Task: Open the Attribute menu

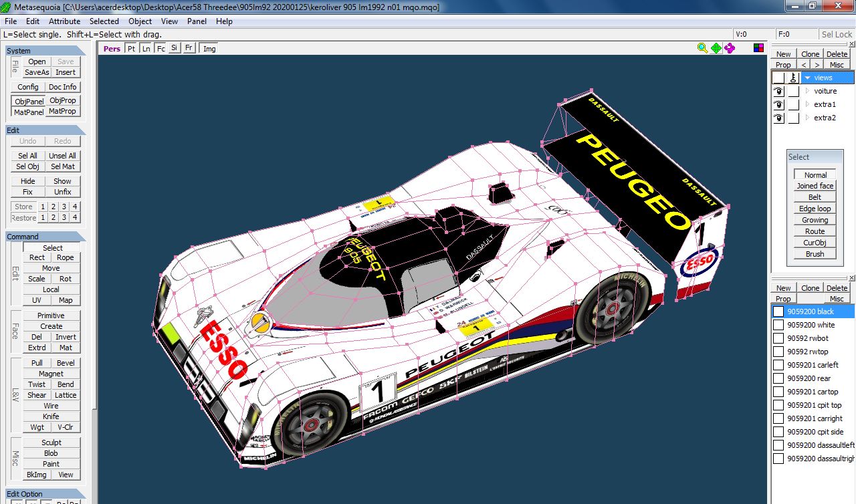Action: [64, 21]
